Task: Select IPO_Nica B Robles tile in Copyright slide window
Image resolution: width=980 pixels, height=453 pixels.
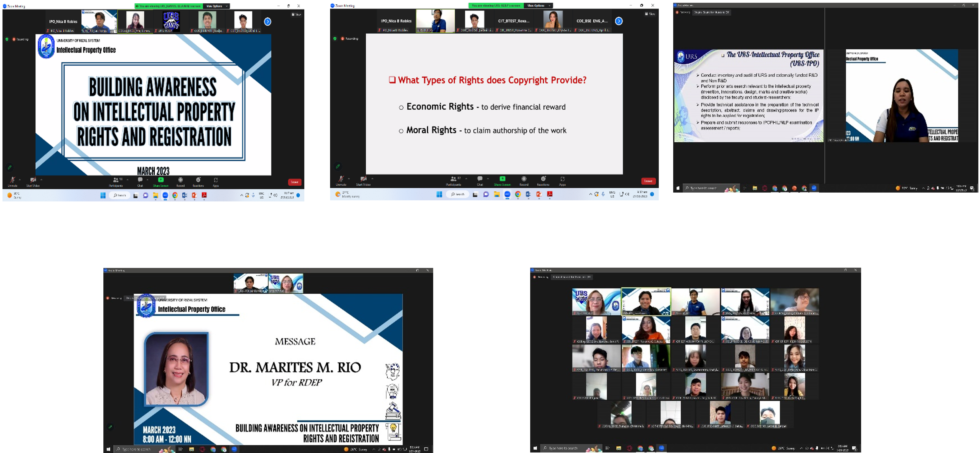Action: (x=396, y=21)
